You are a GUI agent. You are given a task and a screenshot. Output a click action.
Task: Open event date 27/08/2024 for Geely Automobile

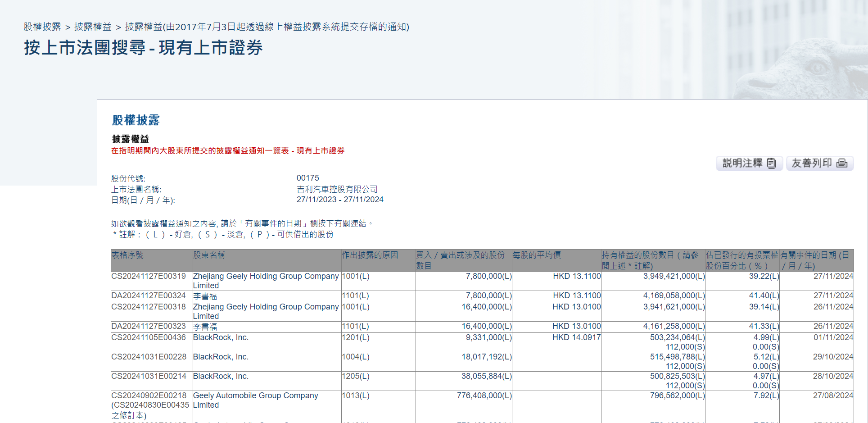833,396
